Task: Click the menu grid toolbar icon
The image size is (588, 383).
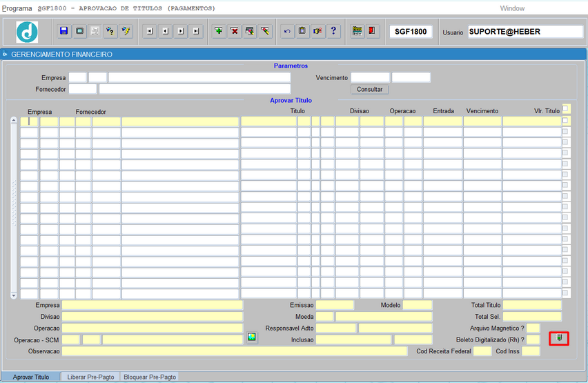Action: [x=357, y=31]
